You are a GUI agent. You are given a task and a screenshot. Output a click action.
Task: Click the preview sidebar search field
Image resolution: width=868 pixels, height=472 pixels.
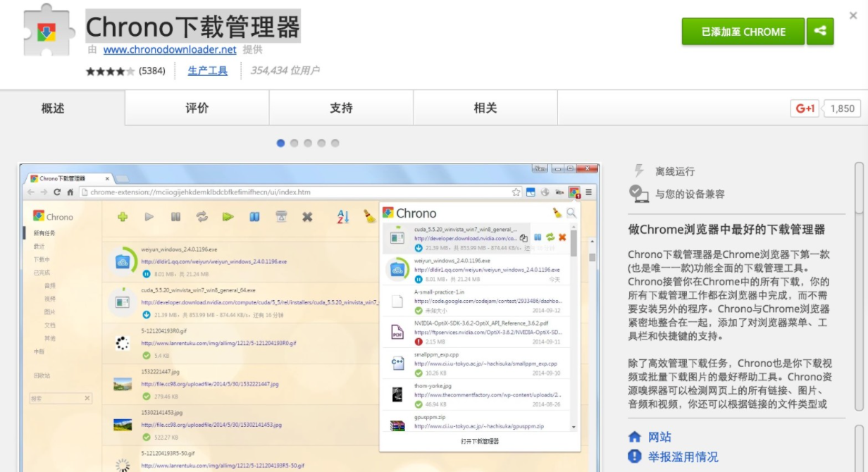click(x=61, y=398)
